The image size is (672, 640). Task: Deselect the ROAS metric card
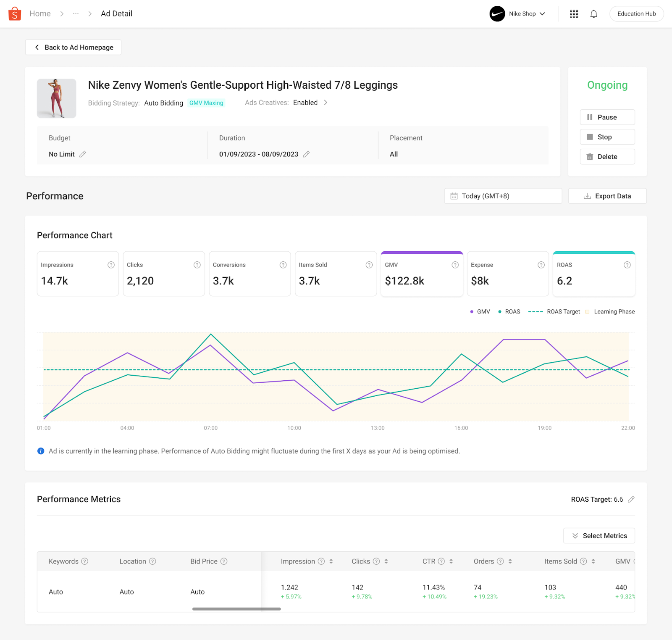point(594,274)
